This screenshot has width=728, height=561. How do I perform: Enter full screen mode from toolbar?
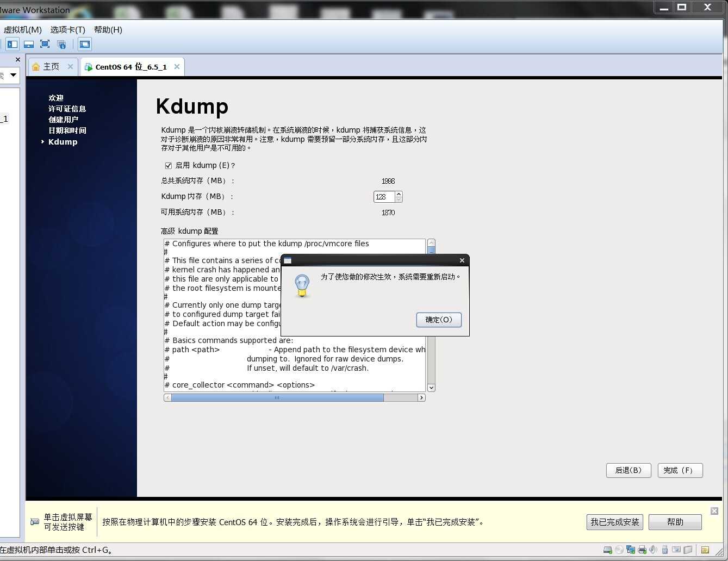tap(45, 44)
